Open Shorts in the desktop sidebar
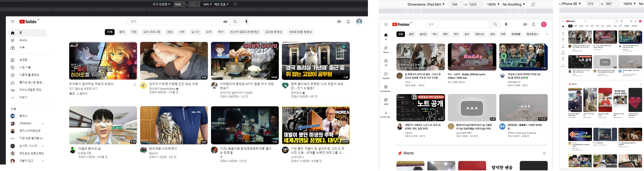 (27, 40)
